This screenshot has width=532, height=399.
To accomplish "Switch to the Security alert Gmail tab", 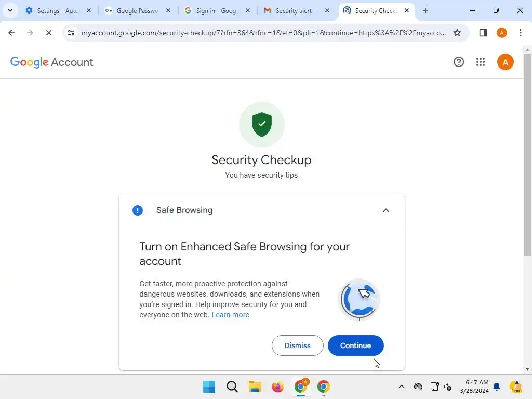I will [x=296, y=10].
